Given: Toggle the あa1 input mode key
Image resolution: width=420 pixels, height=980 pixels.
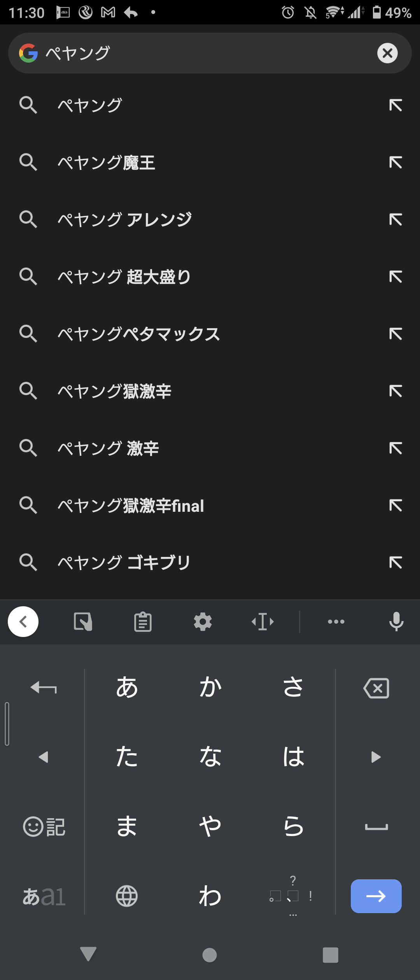Looking at the screenshot, I should 44,896.
